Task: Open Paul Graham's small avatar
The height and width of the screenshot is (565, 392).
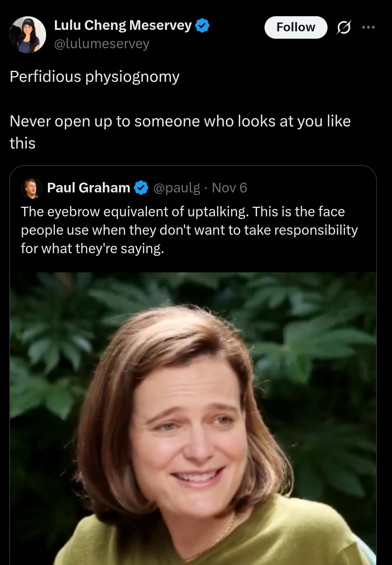Action: [31, 188]
